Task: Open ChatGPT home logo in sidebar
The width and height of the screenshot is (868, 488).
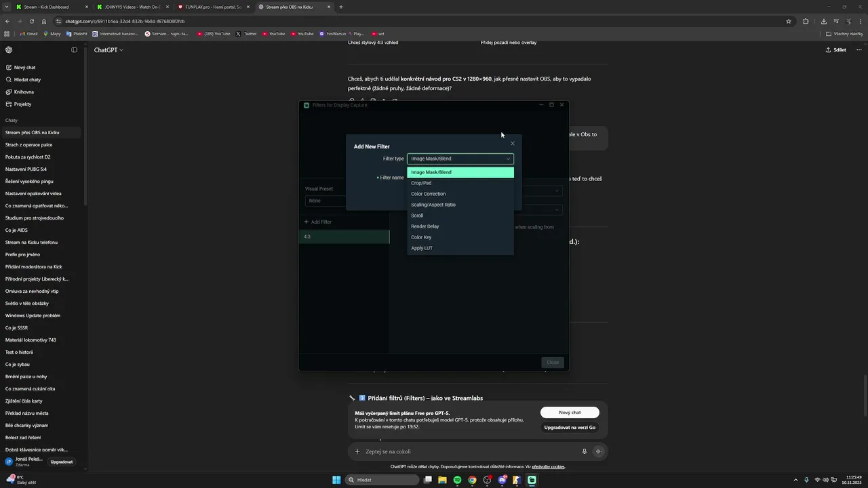Action: 9,49
